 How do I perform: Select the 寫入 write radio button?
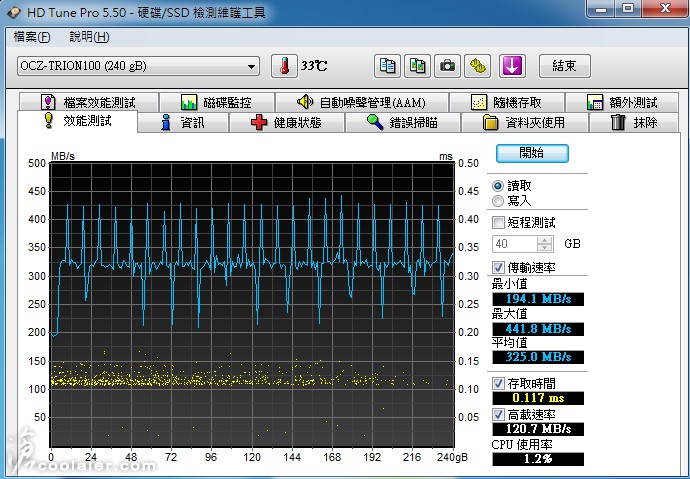(498, 201)
